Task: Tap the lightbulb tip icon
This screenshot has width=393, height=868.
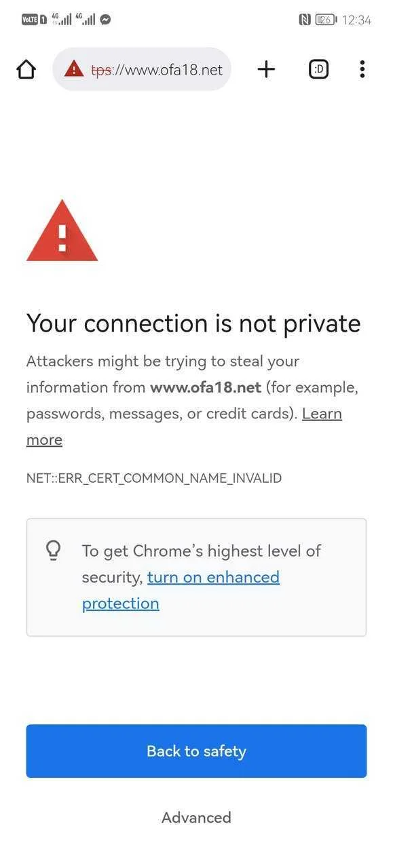Action: 53,551
